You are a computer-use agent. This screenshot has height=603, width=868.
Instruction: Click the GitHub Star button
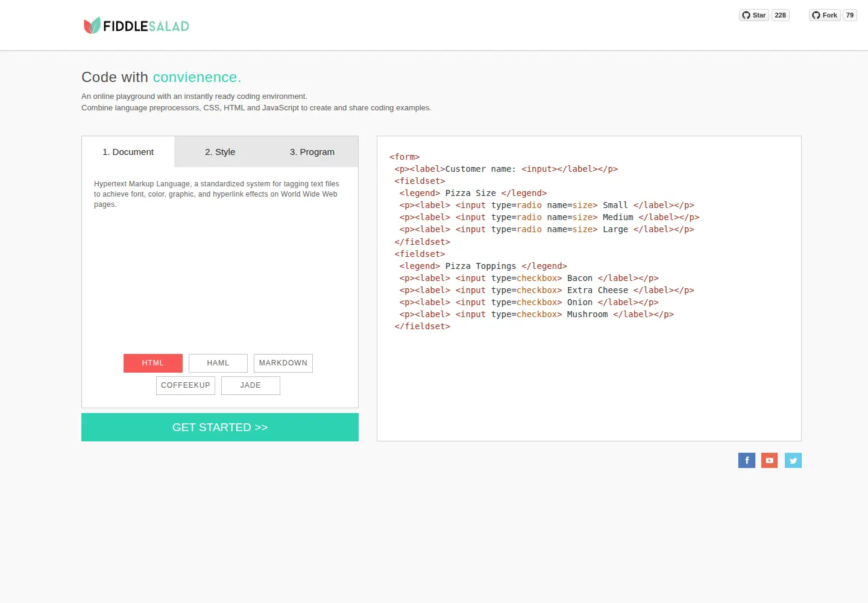(x=754, y=15)
